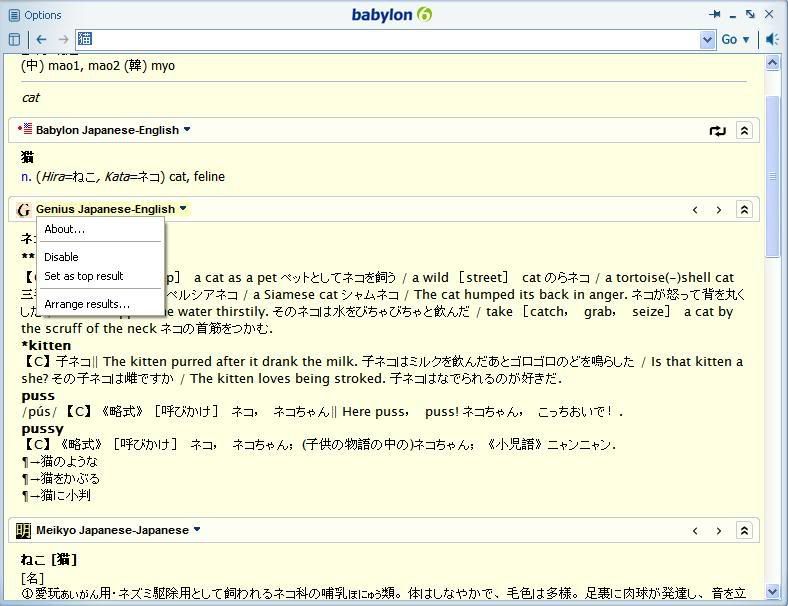Click the Genius Japanese-English title
788x606 pixels.
(106, 209)
